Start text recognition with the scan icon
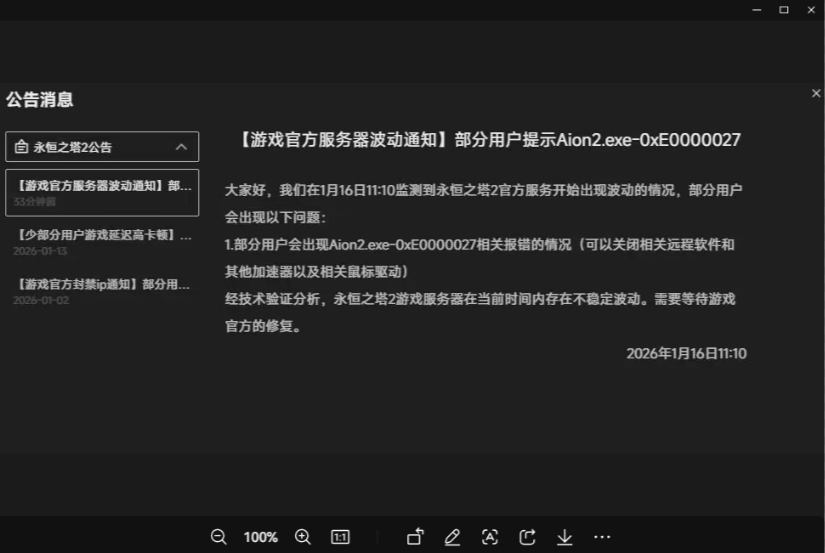The image size is (825, 553). click(x=490, y=537)
